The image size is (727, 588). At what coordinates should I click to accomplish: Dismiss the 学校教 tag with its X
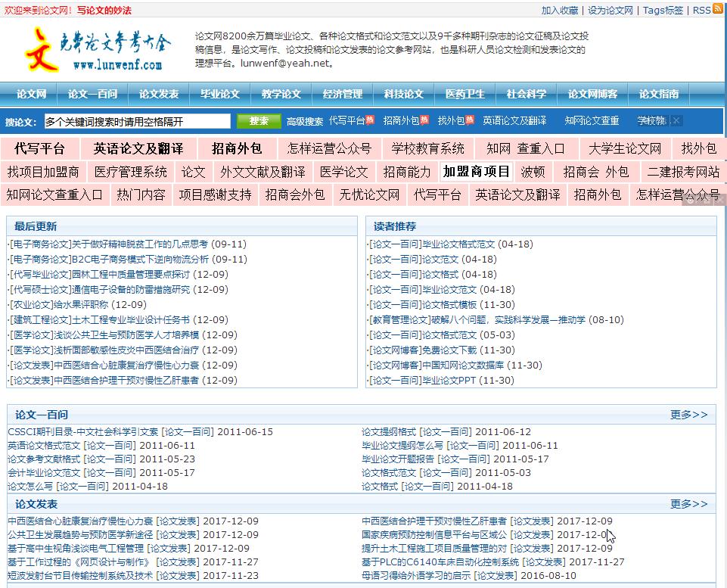point(674,120)
